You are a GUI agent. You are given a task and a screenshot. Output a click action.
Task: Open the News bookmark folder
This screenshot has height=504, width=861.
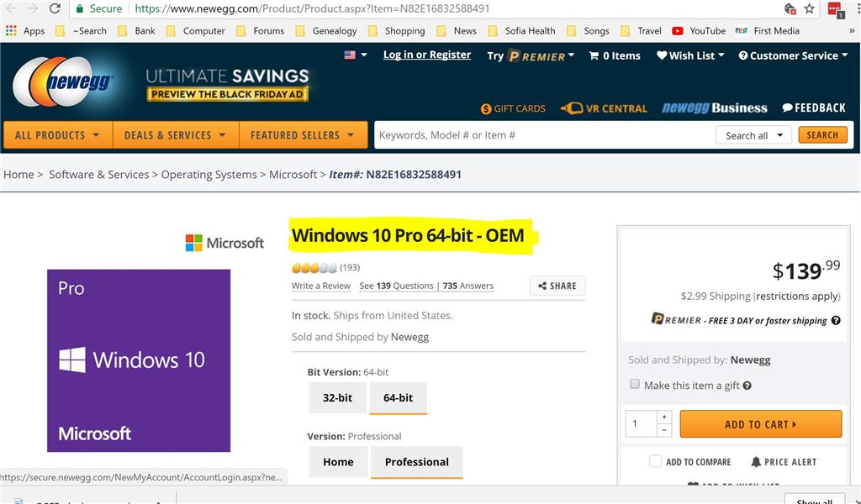pyautogui.click(x=457, y=31)
